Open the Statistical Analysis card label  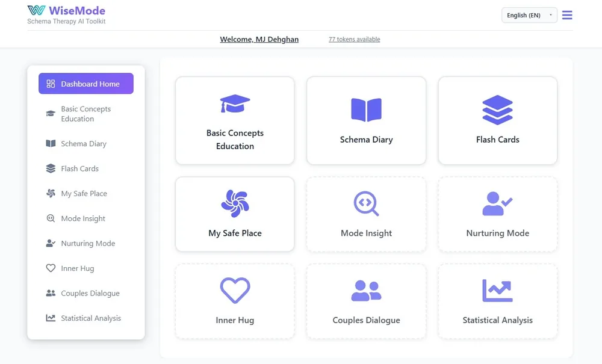[x=498, y=320]
